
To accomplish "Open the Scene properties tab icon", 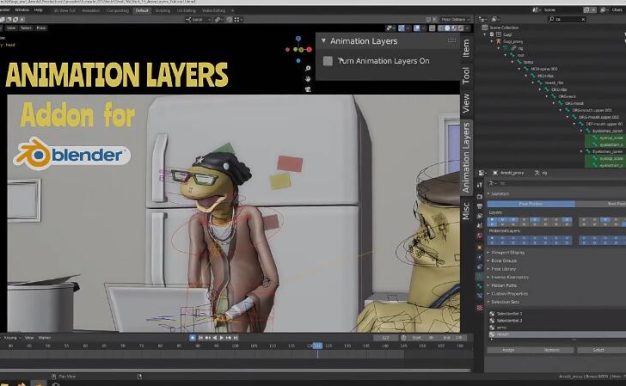I will point(479,225).
